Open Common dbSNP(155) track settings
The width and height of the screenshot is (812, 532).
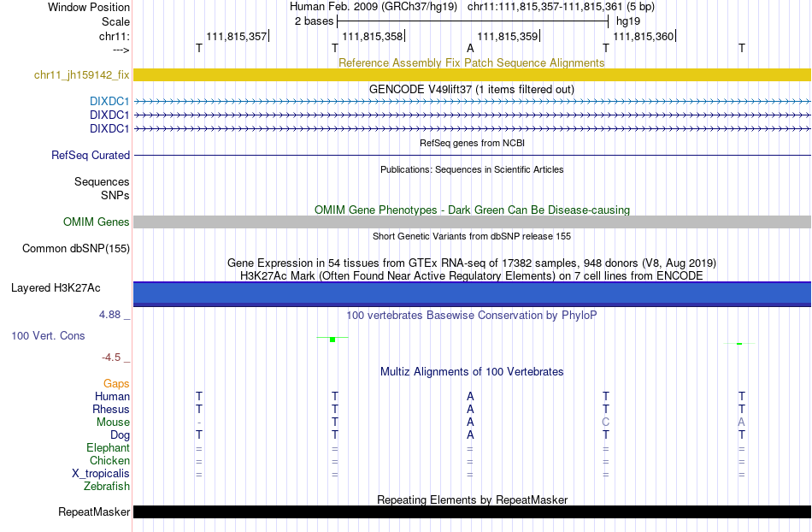(x=76, y=249)
